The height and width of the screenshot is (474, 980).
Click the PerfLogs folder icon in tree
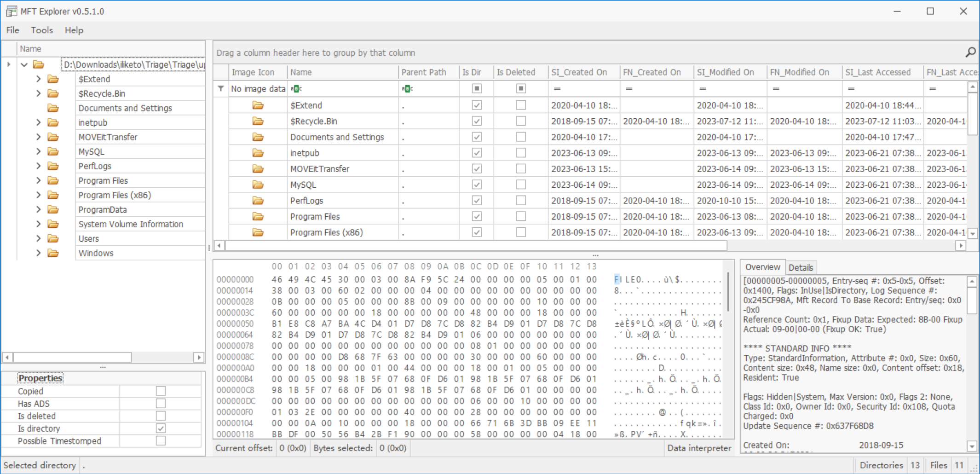[x=53, y=166]
